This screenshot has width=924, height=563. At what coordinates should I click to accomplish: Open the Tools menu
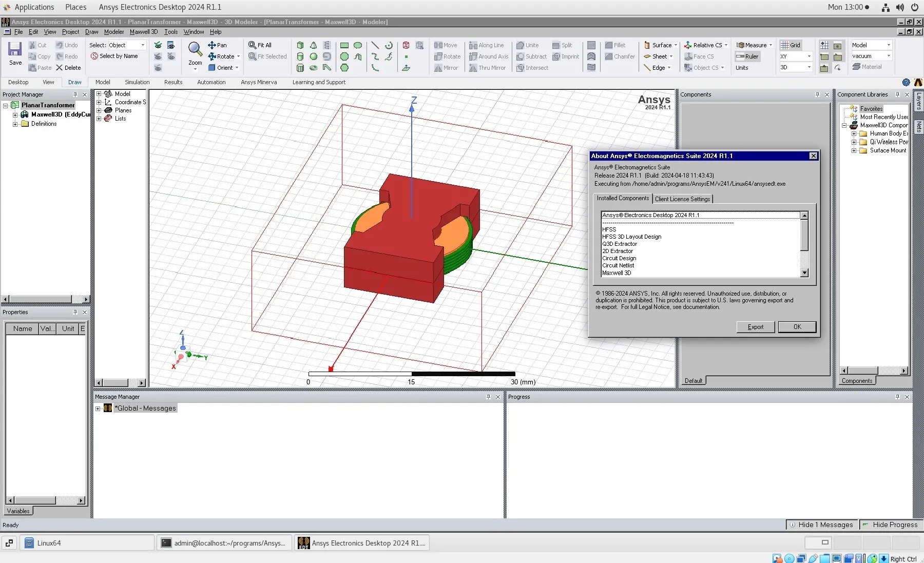pyautogui.click(x=171, y=32)
